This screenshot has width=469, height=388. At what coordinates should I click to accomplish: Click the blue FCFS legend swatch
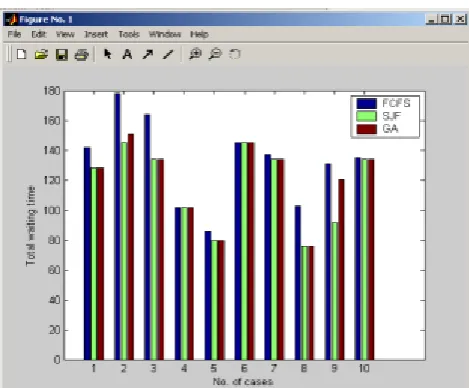click(366, 103)
